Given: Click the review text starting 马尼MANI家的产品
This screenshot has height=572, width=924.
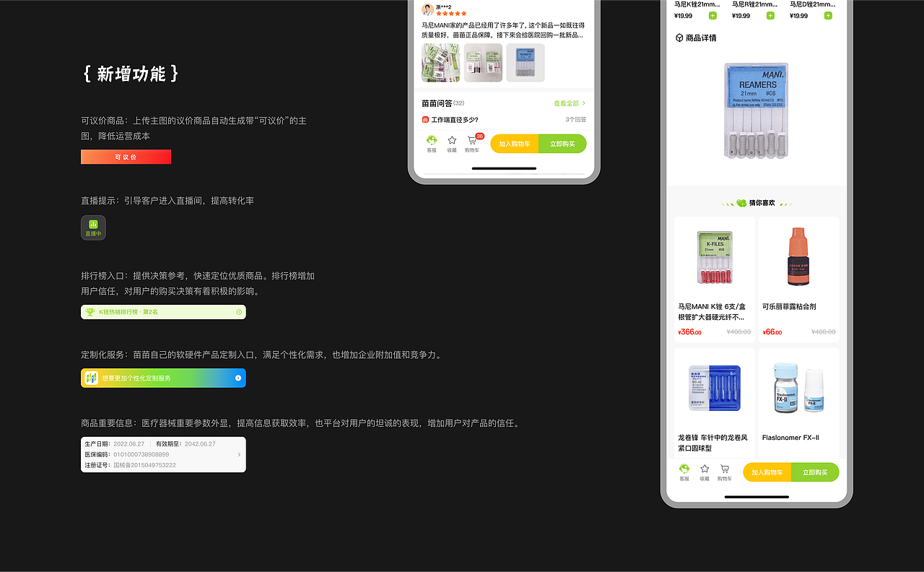Looking at the screenshot, I should point(503,30).
